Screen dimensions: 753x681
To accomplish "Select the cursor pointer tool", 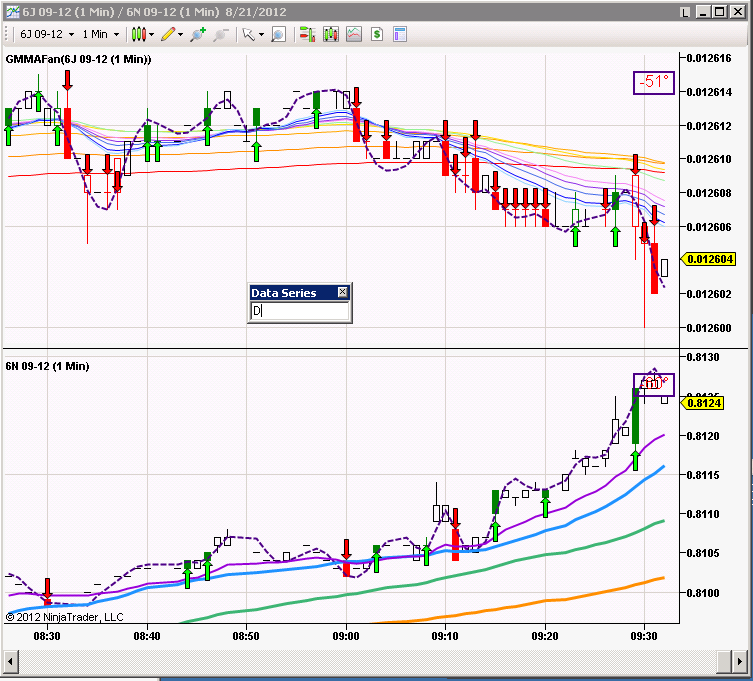I will [x=248, y=34].
